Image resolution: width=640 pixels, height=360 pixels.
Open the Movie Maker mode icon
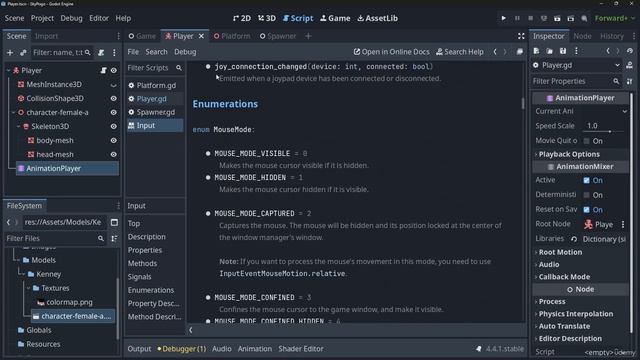(x=584, y=18)
